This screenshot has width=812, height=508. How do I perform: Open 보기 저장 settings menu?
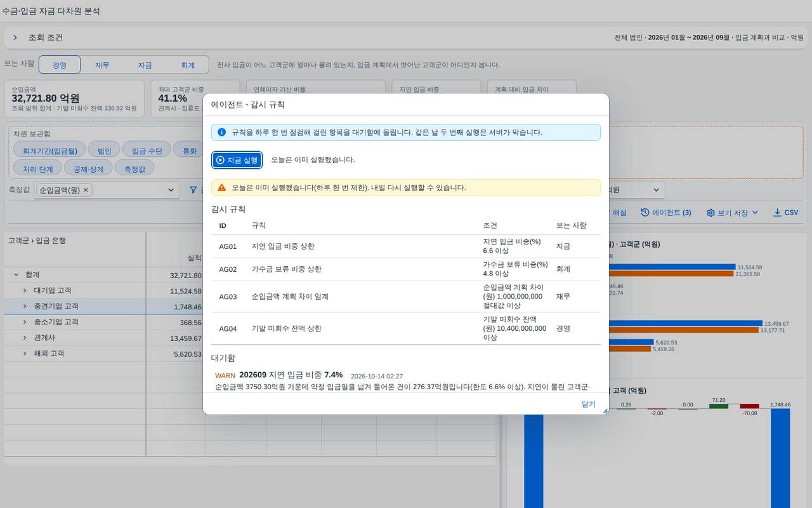point(732,213)
